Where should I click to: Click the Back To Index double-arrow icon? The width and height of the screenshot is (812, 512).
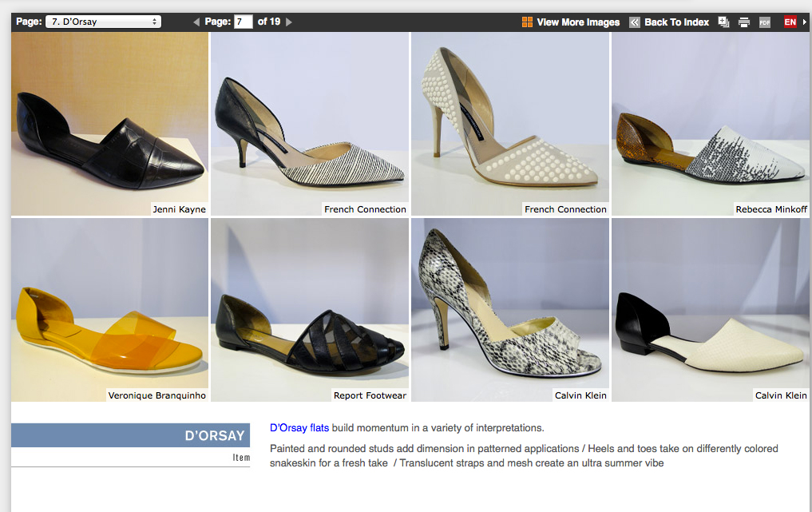click(635, 22)
